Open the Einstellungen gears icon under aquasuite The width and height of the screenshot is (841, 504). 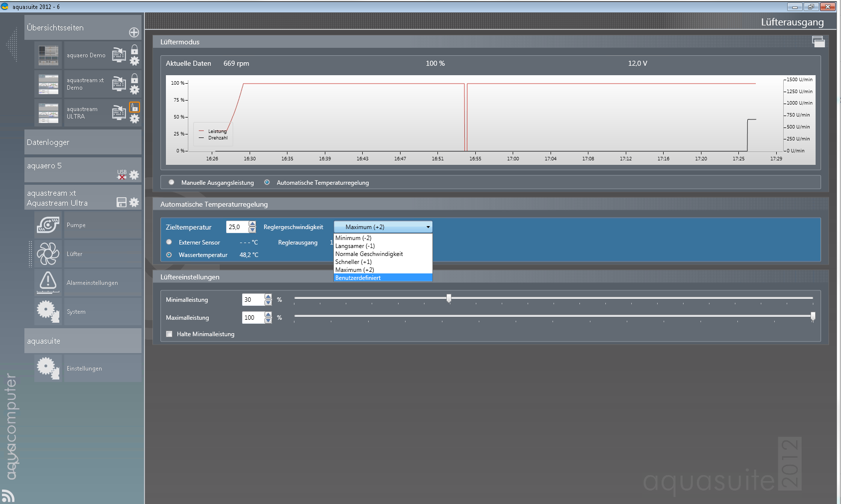(x=48, y=368)
